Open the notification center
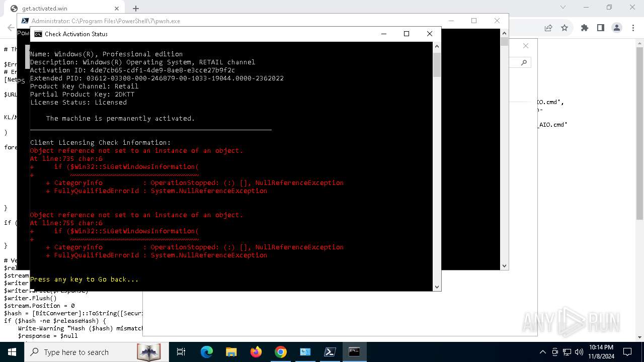 click(627, 352)
